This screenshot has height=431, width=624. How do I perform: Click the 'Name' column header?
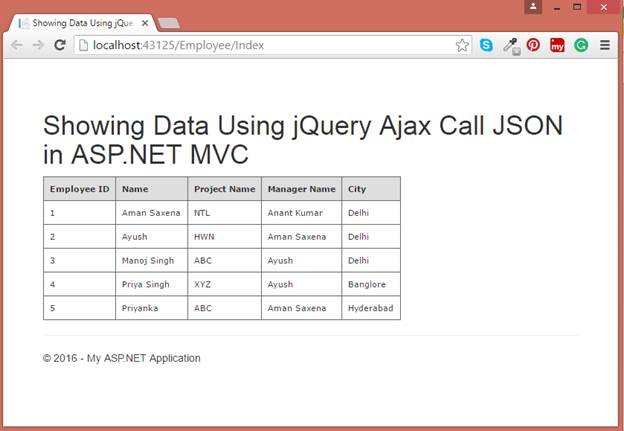[152, 189]
